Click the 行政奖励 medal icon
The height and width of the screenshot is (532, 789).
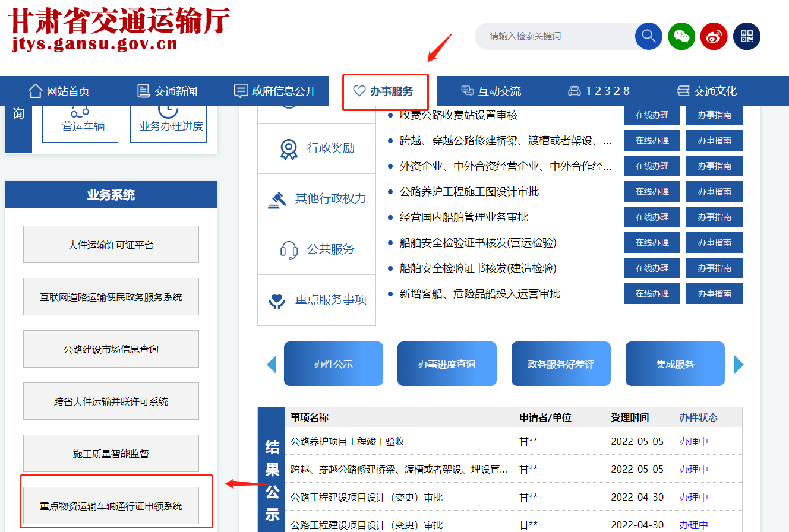click(x=289, y=148)
